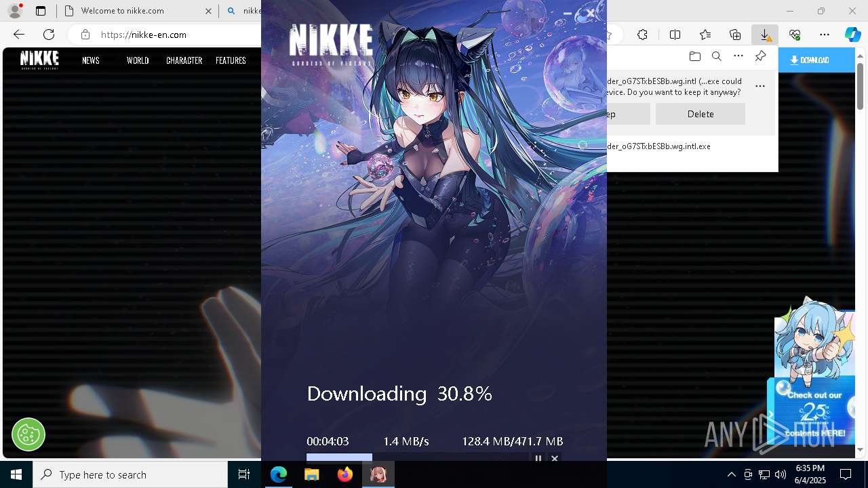Screen dimensions: 868x488
Task: Close the 'Welcome to nikke.com' tab
Action: pos(208,11)
